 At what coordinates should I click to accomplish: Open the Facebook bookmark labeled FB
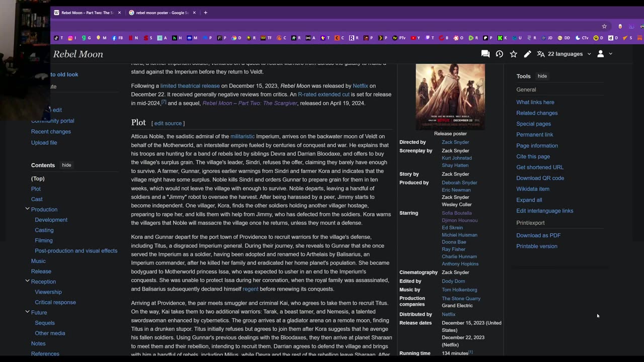pos(117,38)
